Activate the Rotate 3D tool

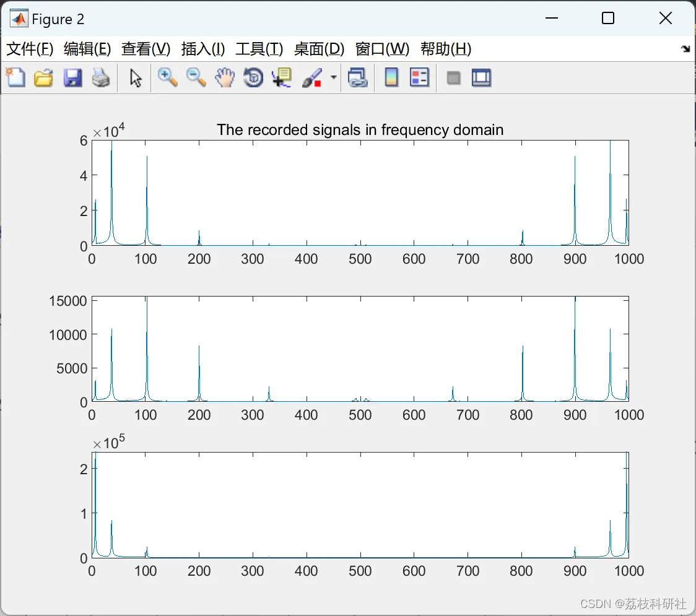253,77
